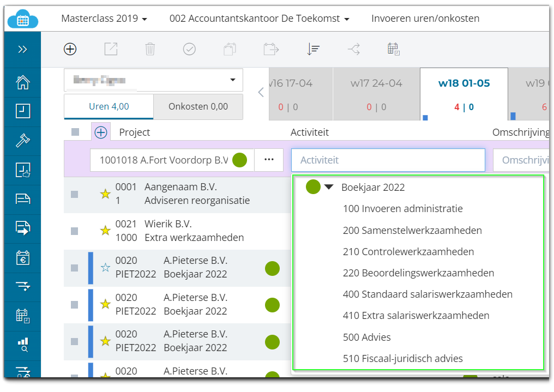The image size is (554, 392).
Task: Choose activity 400 Standaard salariswerkzaamheden
Action: pyautogui.click(x=427, y=294)
